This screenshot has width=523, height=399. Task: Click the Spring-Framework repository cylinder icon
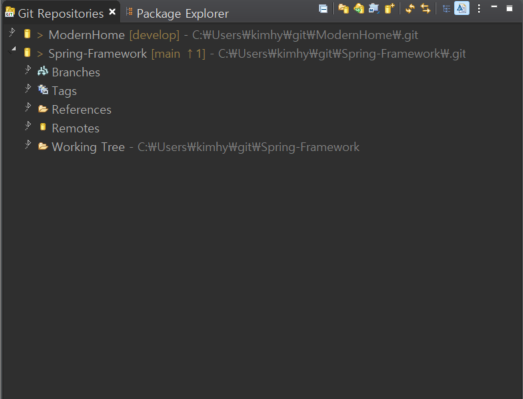tap(27, 53)
